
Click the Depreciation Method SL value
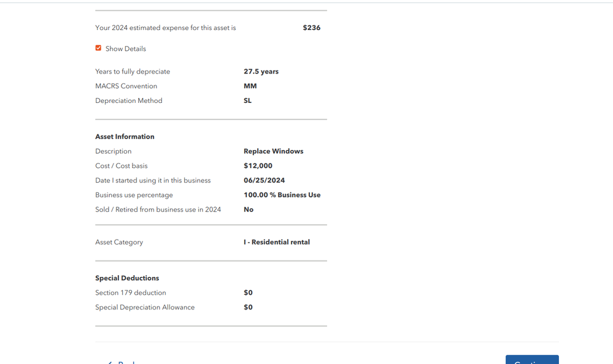coord(247,100)
